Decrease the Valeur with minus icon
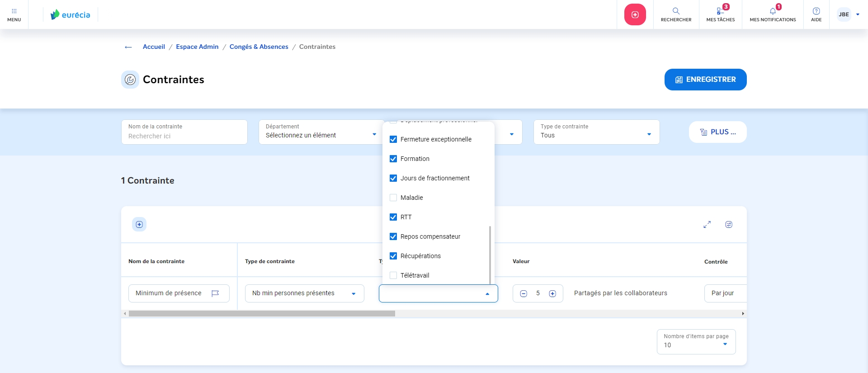The height and width of the screenshot is (373, 868). pyautogui.click(x=524, y=293)
